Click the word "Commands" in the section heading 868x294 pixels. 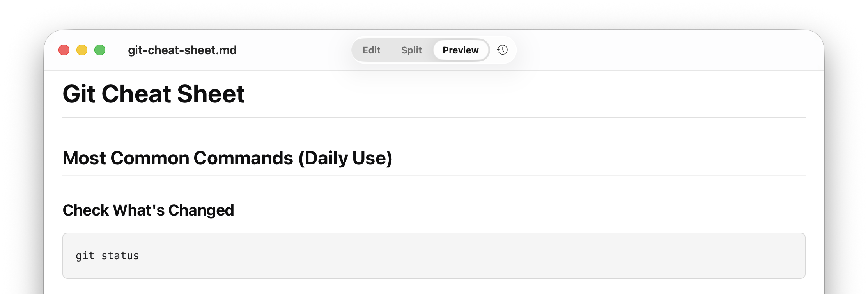(x=243, y=158)
